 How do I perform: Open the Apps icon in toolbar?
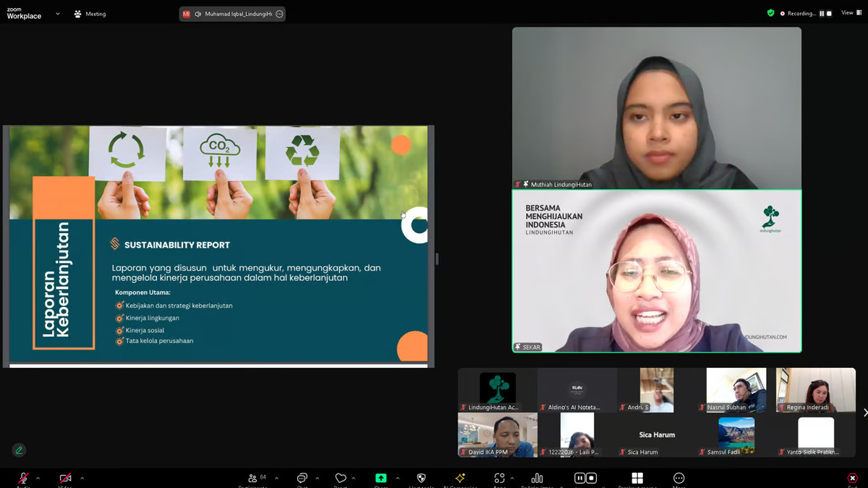point(499,478)
